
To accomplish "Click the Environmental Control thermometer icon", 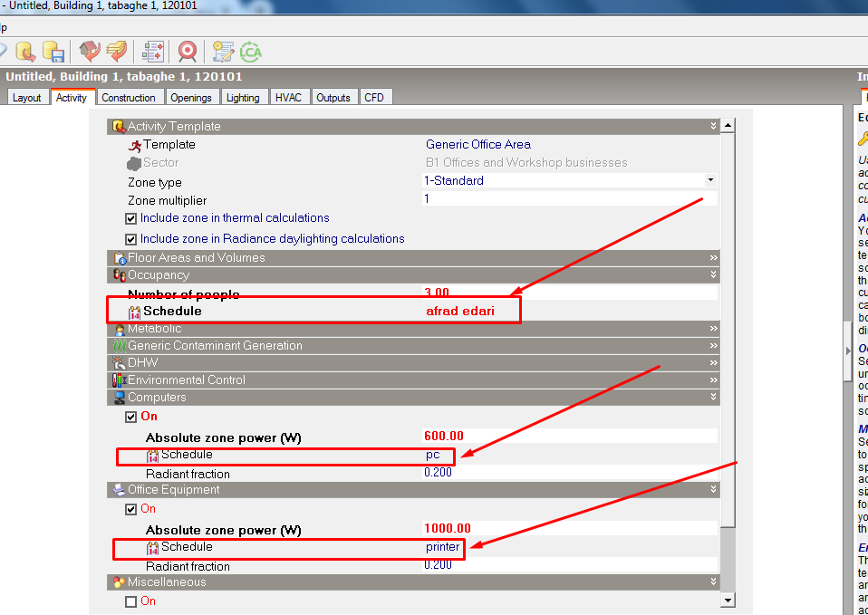I will [120, 380].
